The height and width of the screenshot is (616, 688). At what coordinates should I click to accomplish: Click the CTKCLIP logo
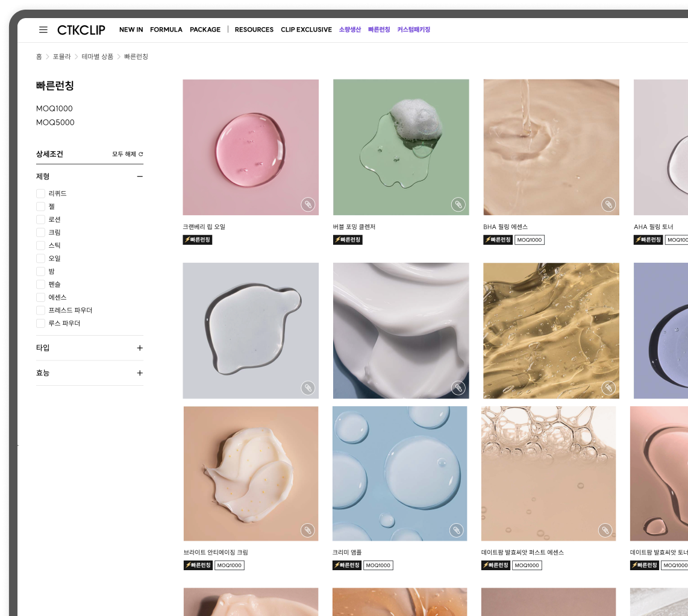coord(81,30)
